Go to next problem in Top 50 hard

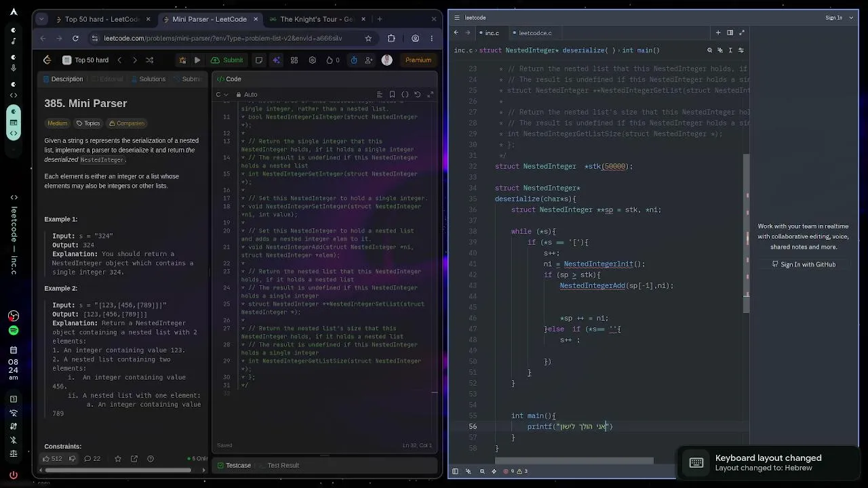pyautogui.click(x=134, y=60)
